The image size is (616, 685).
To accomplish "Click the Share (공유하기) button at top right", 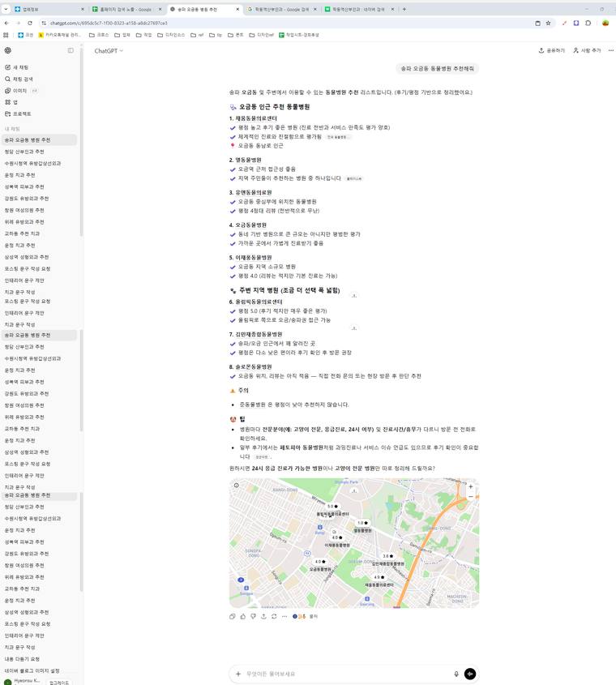I will click(552, 51).
